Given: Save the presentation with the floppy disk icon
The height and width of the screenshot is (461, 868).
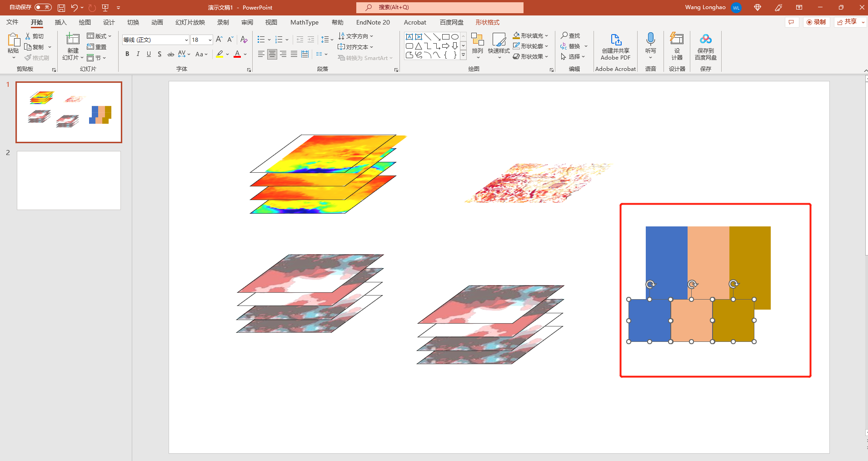Looking at the screenshot, I should (61, 8).
